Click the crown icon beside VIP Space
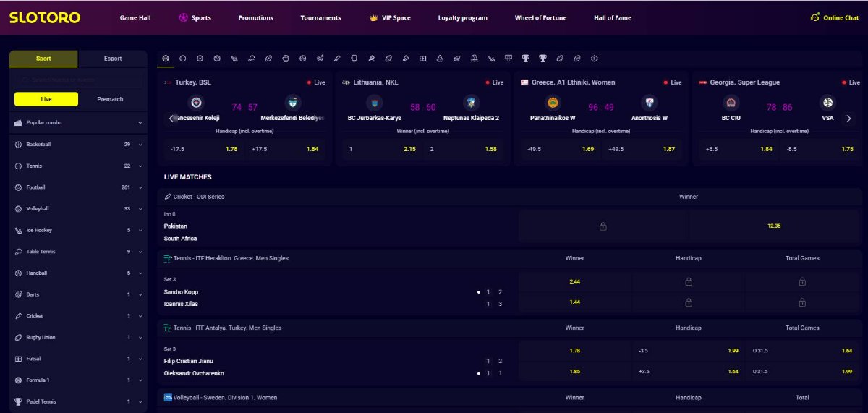 pos(373,17)
